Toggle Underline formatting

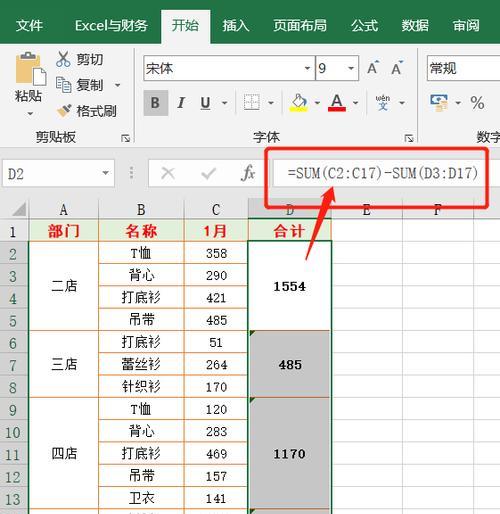point(205,103)
